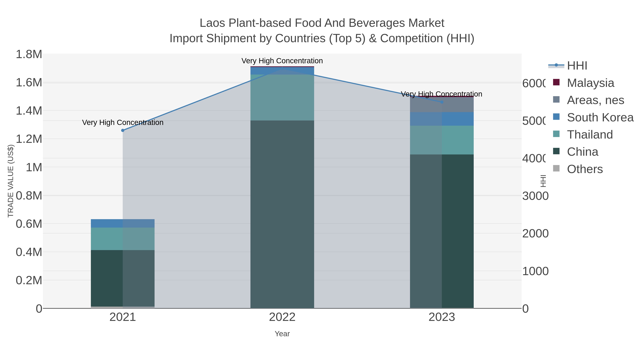This screenshot has height=362, width=644.
Task: Click the Thailand teal legend swatch
Action: click(556, 134)
